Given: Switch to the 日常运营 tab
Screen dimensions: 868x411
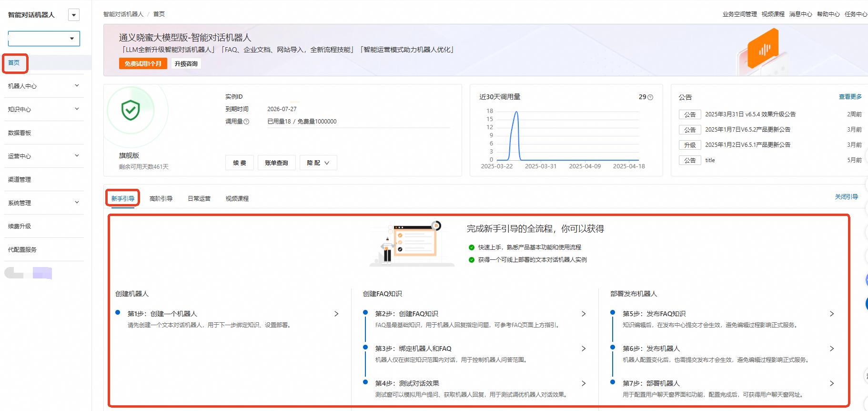Looking at the screenshot, I should (199, 198).
